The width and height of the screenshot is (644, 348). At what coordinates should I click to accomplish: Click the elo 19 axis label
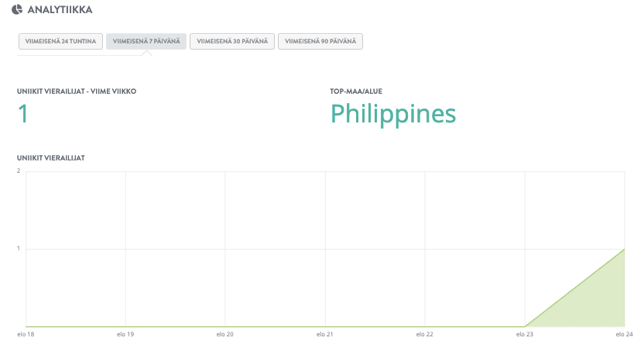pos(125,335)
